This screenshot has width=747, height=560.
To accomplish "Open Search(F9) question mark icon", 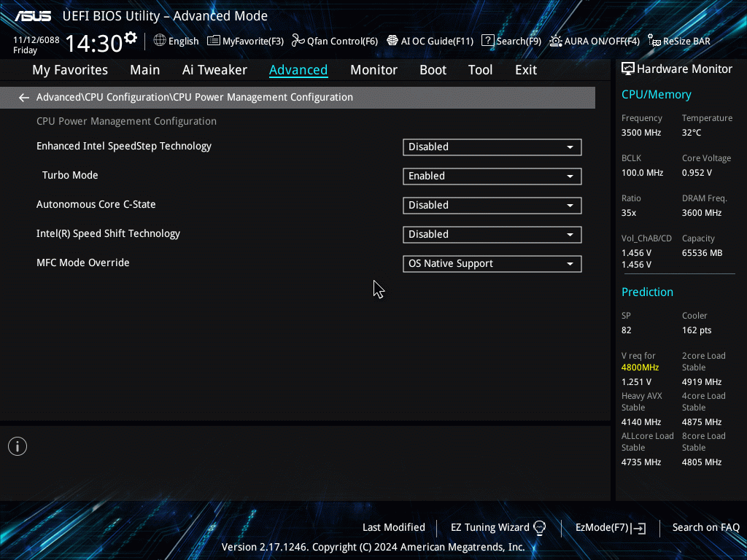I will click(488, 41).
